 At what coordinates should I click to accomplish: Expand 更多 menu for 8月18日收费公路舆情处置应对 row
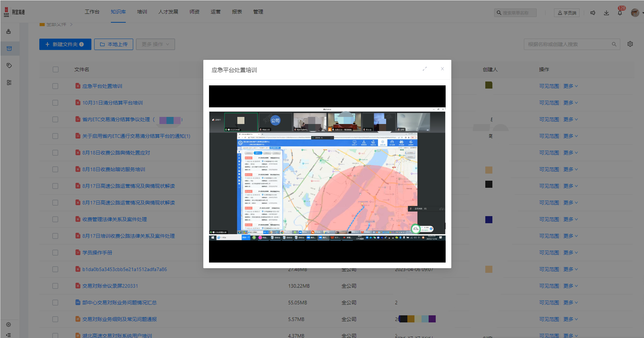[x=571, y=153]
